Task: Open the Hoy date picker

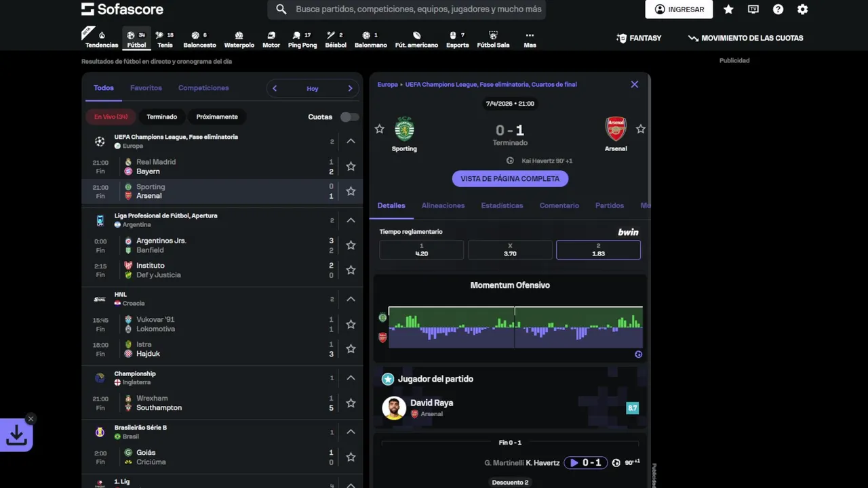Action: 313,88
